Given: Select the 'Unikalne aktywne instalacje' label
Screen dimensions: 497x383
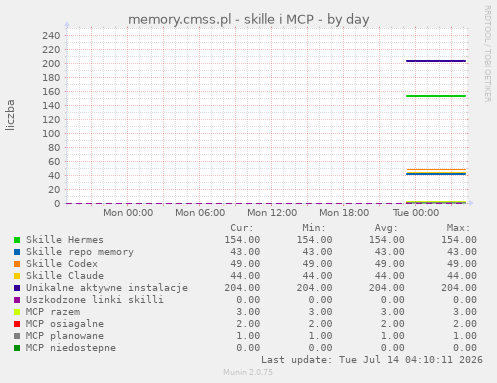Looking at the screenshot, I should [107, 288].
